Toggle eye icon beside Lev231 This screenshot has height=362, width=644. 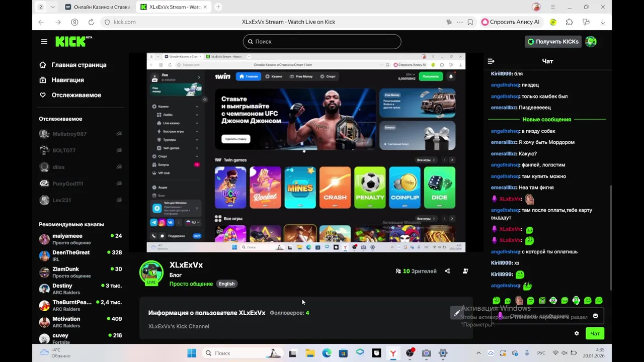119,200
